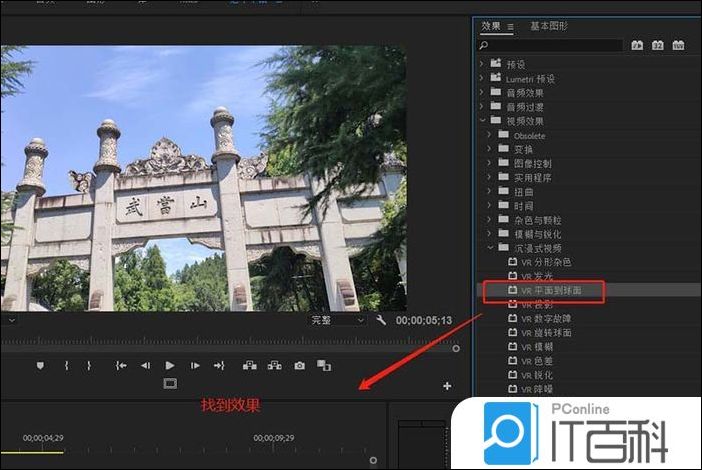Click the Mark Out brace icon
This screenshot has width=702, height=470.
pos(89,366)
